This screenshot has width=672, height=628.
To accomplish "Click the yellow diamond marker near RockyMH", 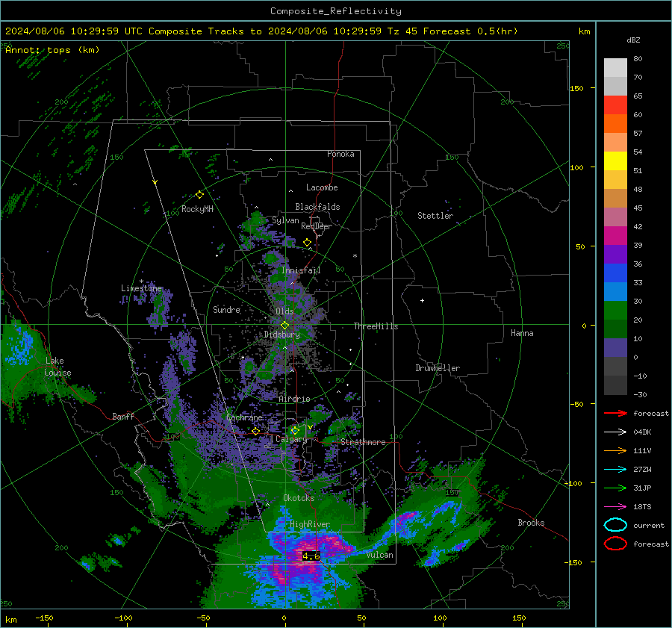I will click(199, 195).
